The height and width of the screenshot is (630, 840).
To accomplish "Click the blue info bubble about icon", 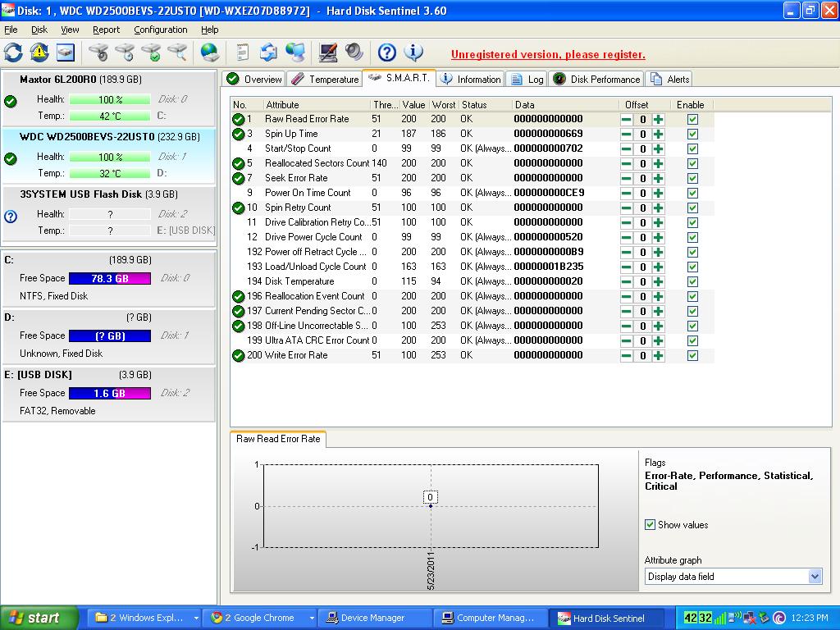I will (x=413, y=52).
